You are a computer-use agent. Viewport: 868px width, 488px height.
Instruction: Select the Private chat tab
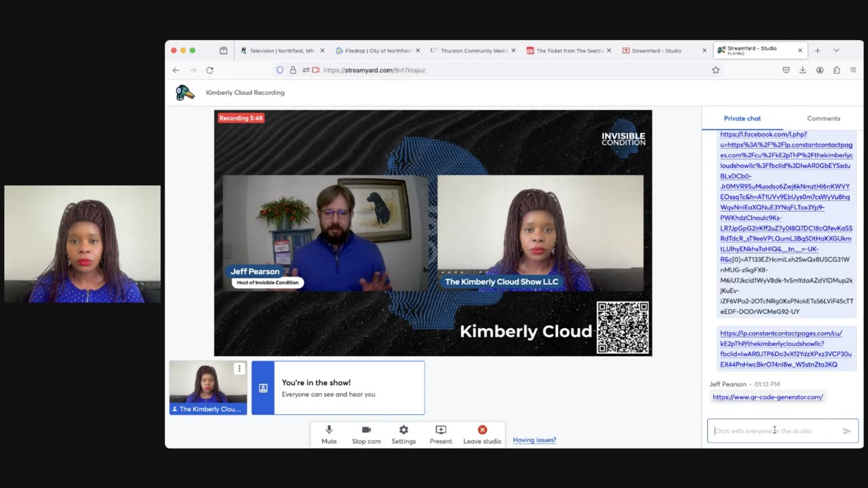(x=742, y=118)
